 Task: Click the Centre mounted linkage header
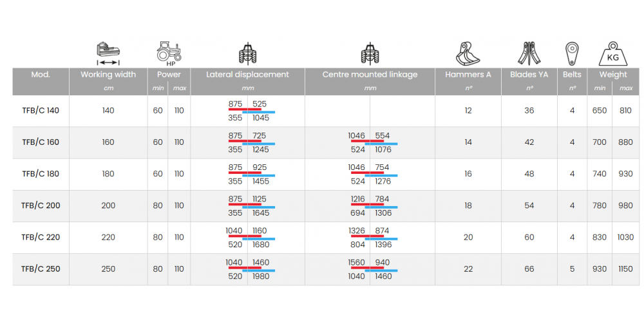click(x=370, y=75)
